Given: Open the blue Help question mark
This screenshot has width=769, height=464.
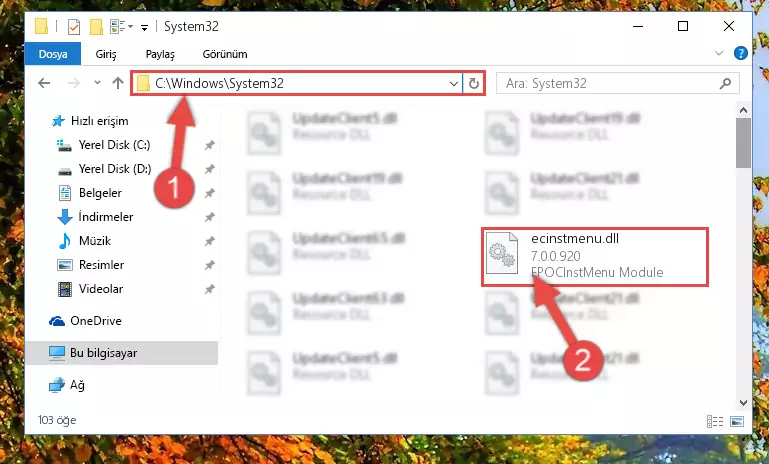Looking at the screenshot, I should pyautogui.click(x=741, y=53).
